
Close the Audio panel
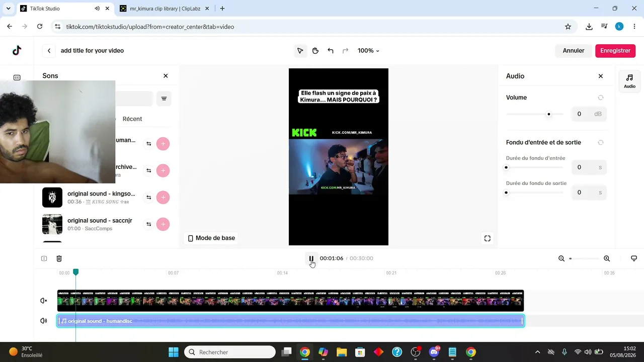[x=601, y=76]
